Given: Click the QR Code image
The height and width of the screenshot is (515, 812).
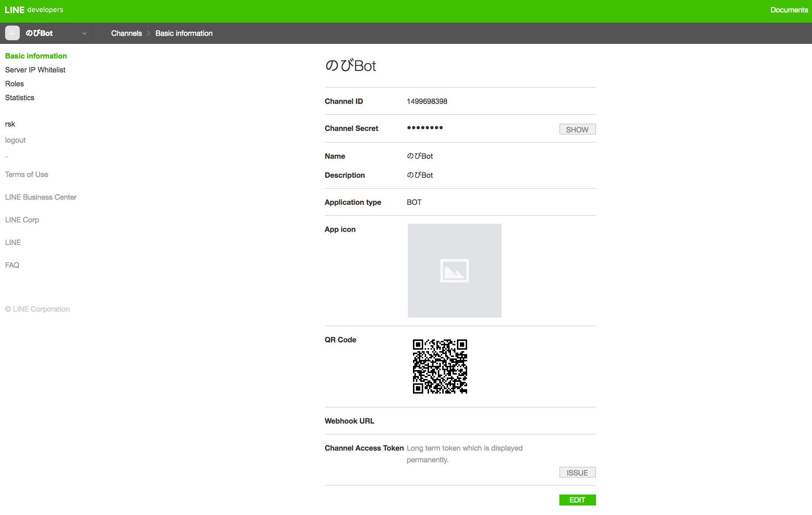Looking at the screenshot, I should tap(440, 366).
